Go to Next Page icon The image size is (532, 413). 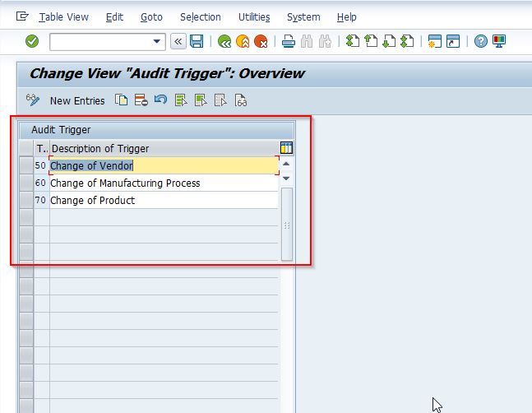[x=389, y=41]
